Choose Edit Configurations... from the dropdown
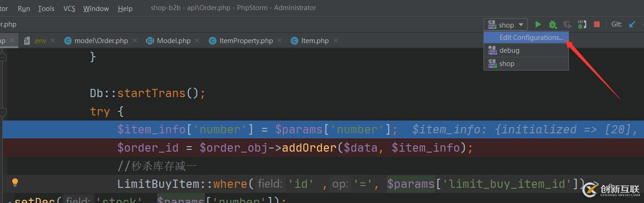 526,37
